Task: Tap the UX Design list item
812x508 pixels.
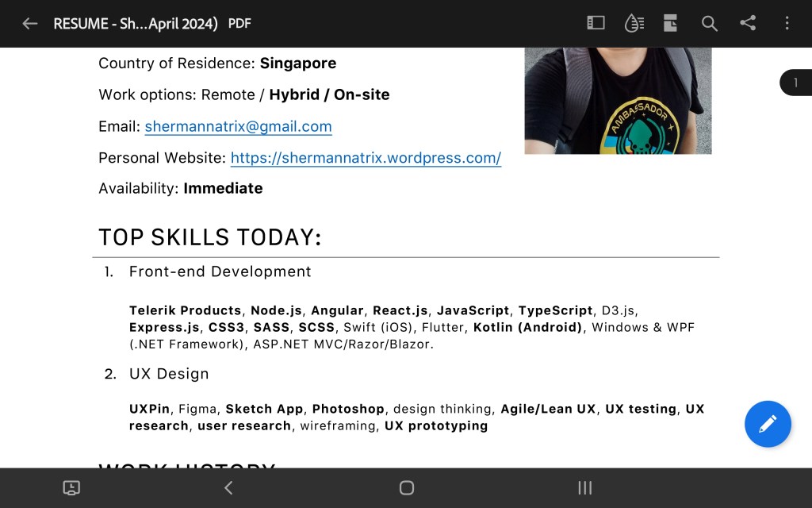Action: pyautogui.click(x=169, y=374)
